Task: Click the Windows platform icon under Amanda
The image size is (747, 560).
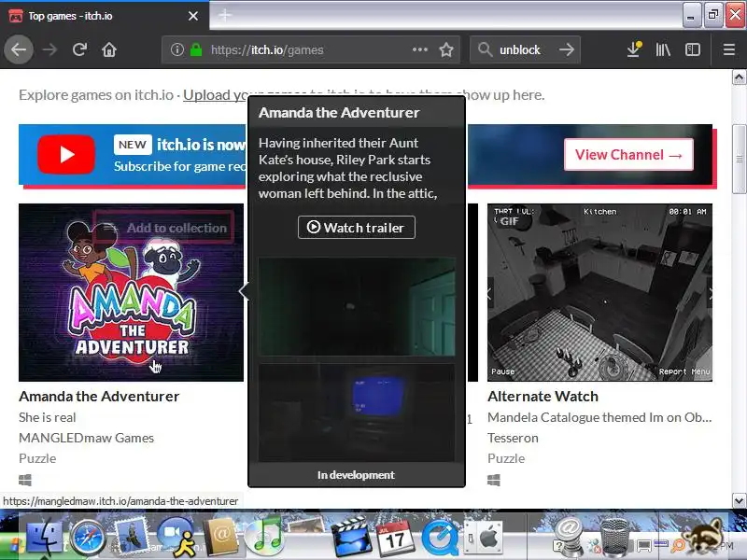Action: [x=25, y=480]
